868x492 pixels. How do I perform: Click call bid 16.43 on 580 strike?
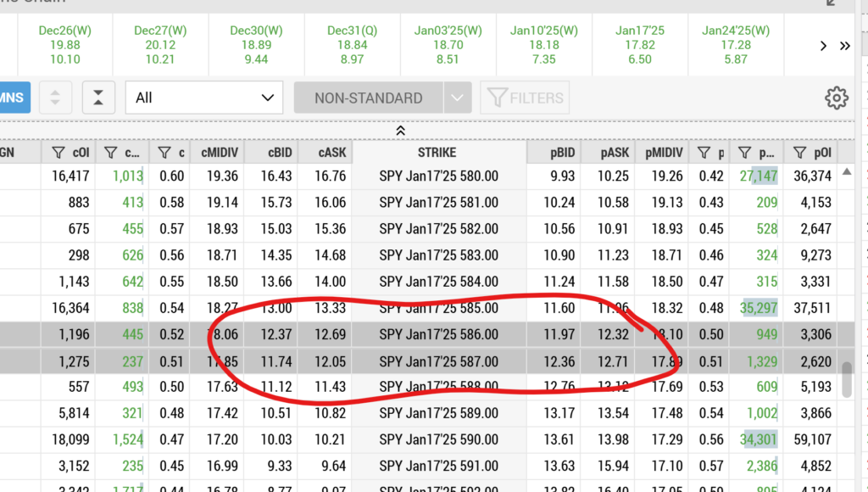tap(276, 176)
